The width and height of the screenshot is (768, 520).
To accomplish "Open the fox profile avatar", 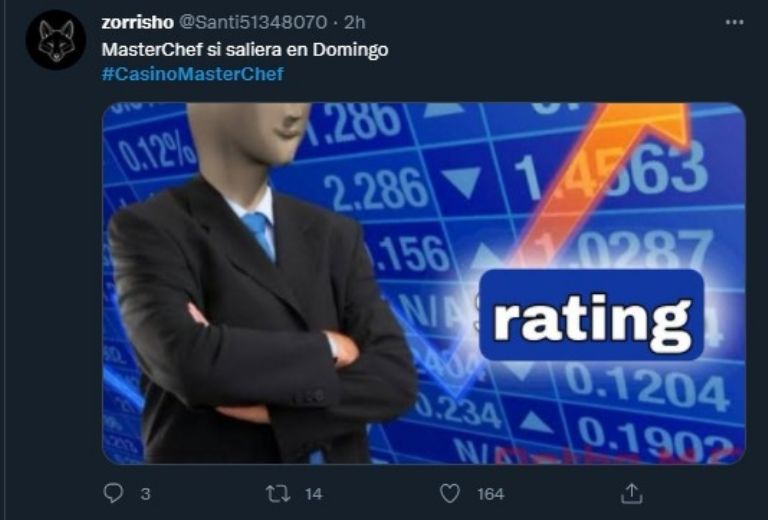I will [56, 40].
